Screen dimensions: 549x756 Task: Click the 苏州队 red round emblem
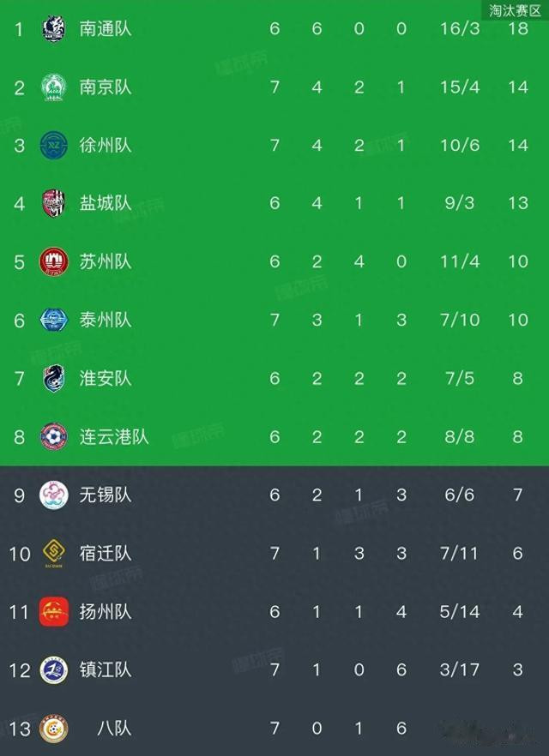53,261
